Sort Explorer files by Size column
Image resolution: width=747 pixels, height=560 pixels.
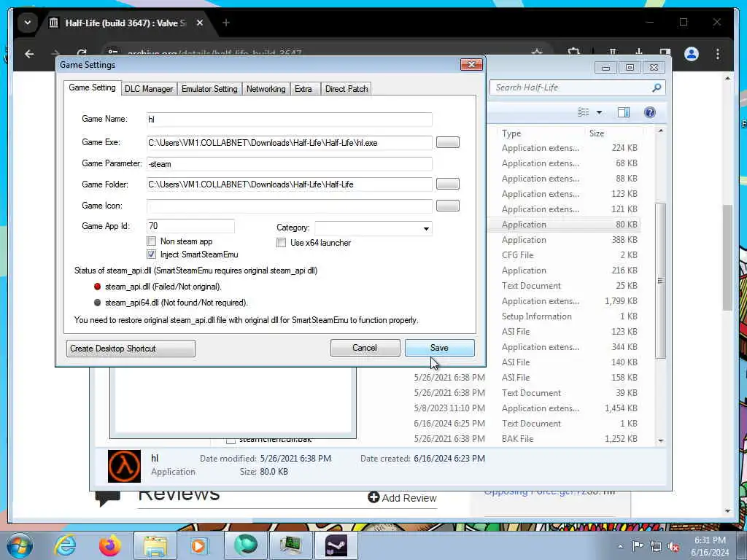point(597,133)
